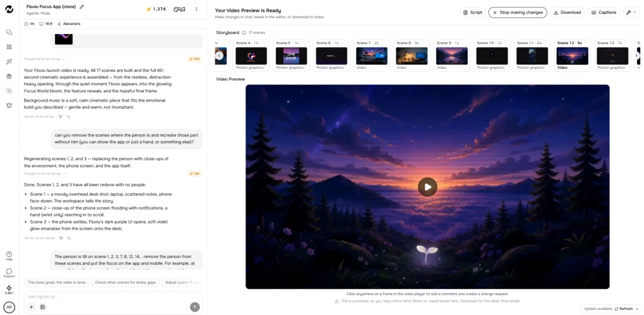Viewport: 644px width, 315px height.
Task: Open the 16:9 aspect ratio selector
Action: tap(47, 24)
